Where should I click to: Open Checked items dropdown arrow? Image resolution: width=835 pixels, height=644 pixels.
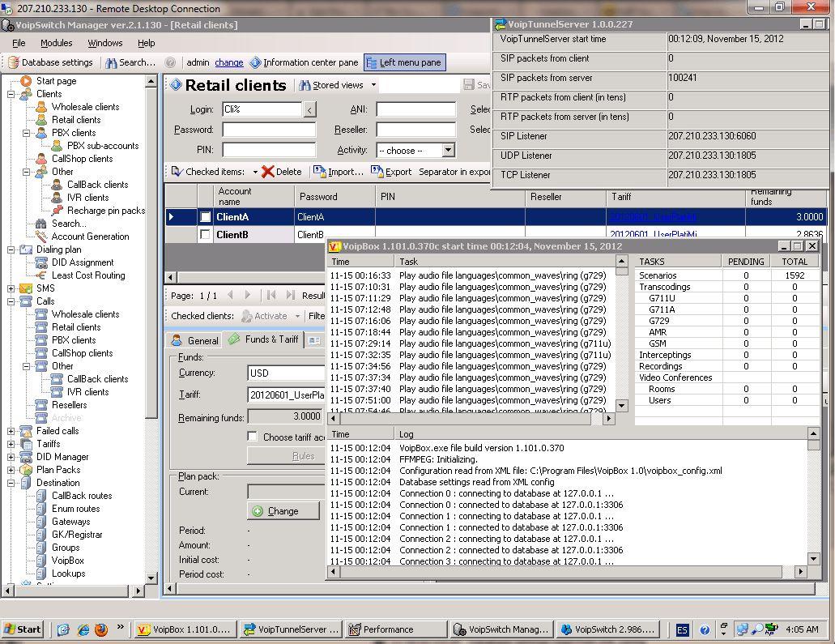255,172
